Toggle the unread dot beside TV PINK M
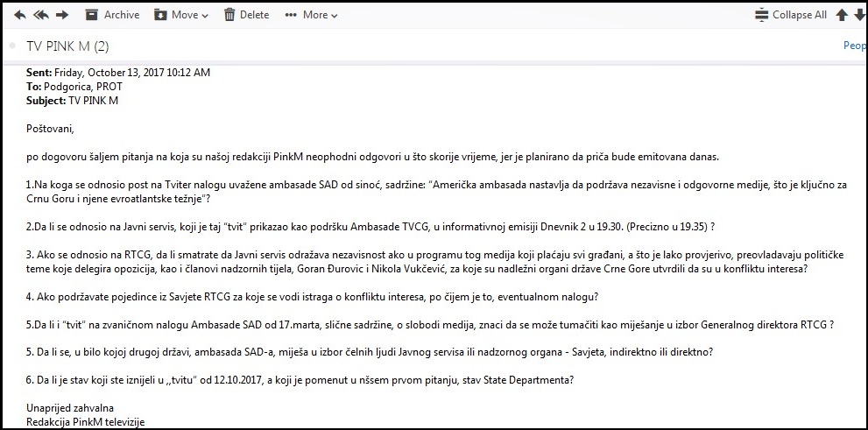Viewport: 868px width, 430px height. pos(13,46)
